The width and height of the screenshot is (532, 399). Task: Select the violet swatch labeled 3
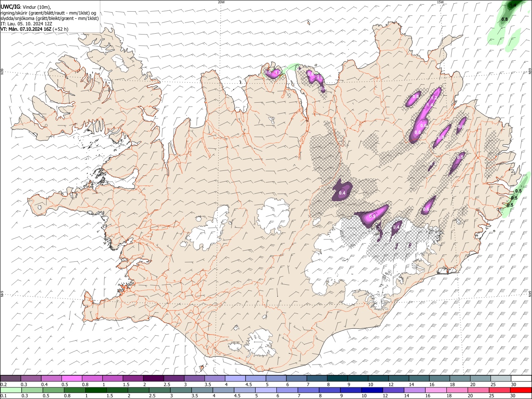point(194,378)
